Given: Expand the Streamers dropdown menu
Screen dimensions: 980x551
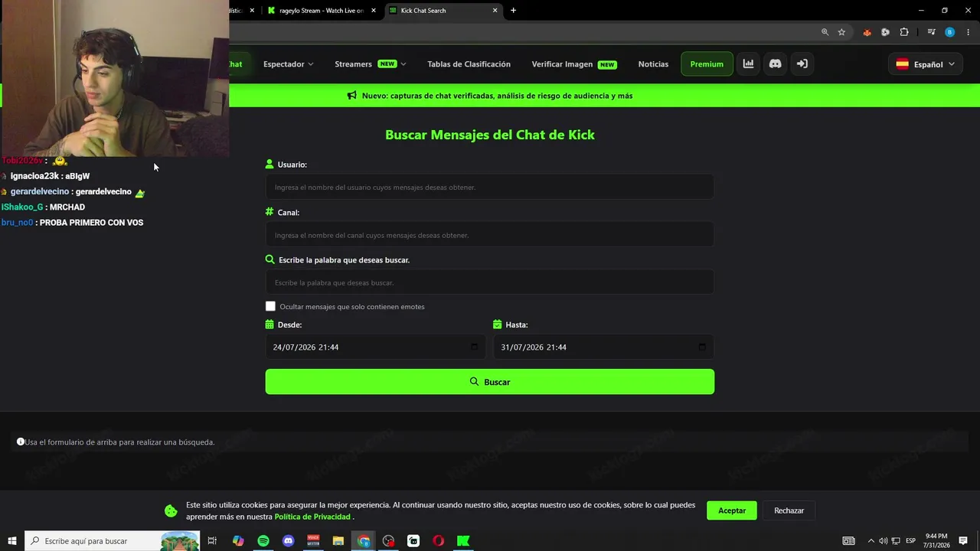Looking at the screenshot, I should click(371, 64).
